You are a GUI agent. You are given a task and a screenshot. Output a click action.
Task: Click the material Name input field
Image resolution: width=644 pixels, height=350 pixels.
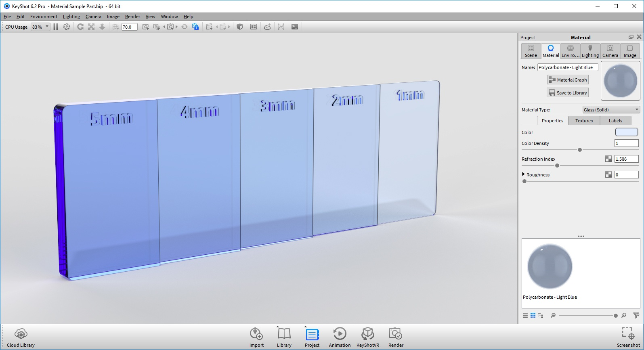pos(567,67)
